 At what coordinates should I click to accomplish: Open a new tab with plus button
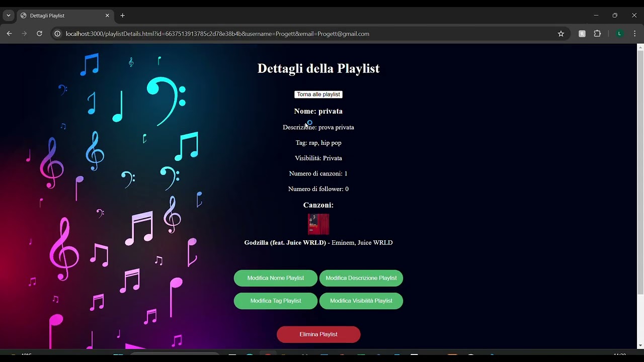[122, 16]
